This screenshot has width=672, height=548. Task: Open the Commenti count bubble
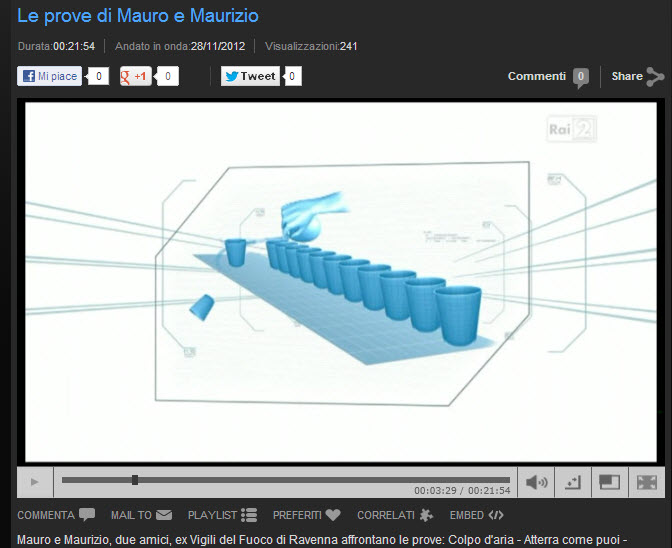pyautogui.click(x=580, y=76)
